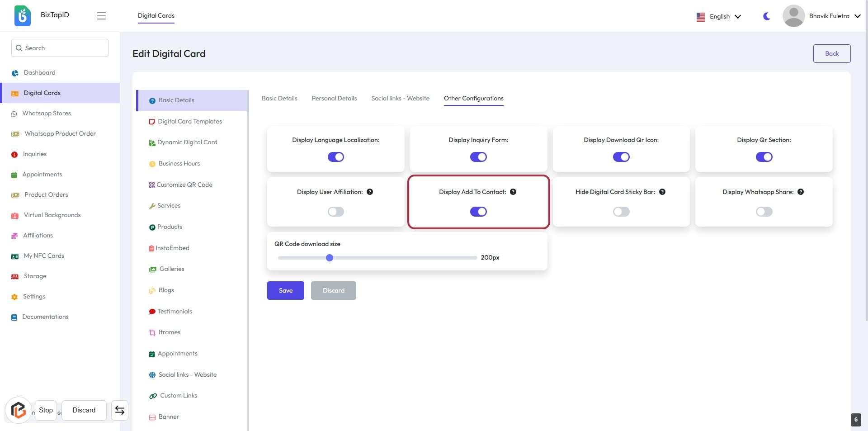Screen dimensions: 868x431
Task: Switch to the Personal Details tab
Action: coord(334,98)
